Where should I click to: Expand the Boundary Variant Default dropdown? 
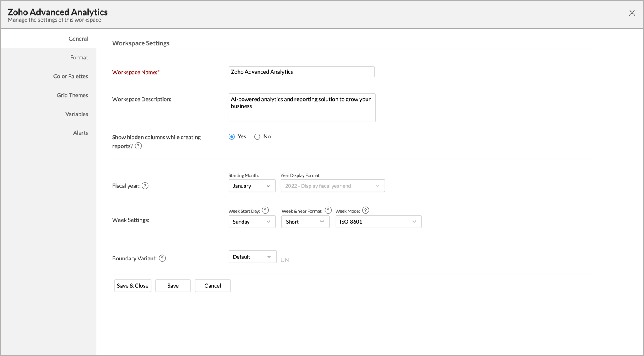pyautogui.click(x=252, y=257)
